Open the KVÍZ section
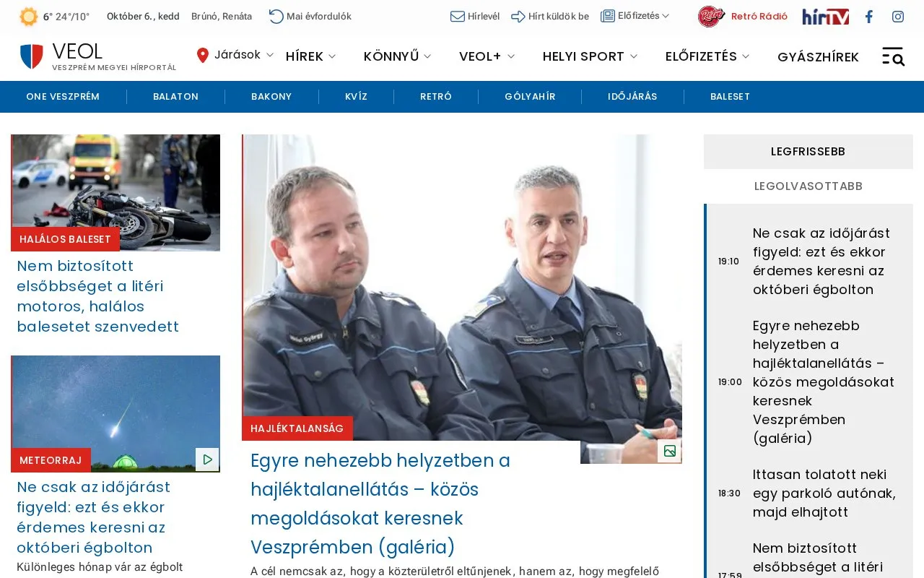The image size is (924, 578). point(357,97)
